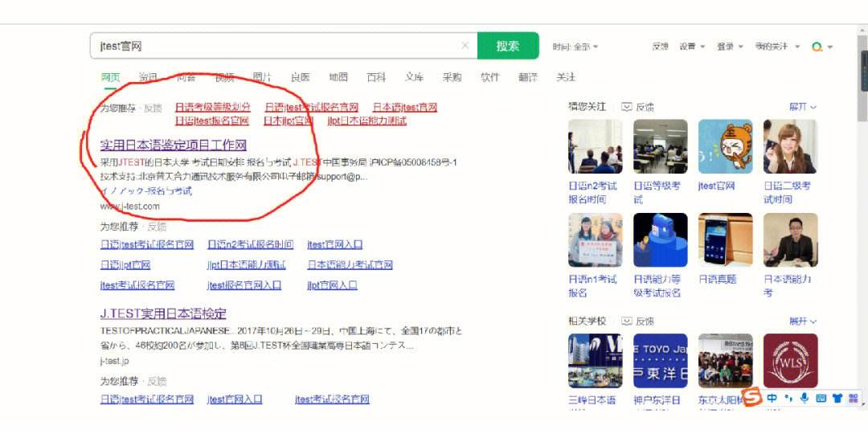Click 日语n2考试报名时间 recommendation link
The width and height of the screenshot is (868, 434).
(x=250, y=244)
